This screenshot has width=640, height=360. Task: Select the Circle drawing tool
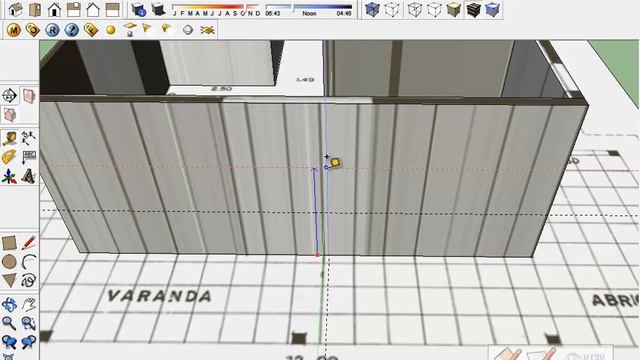click(x=9, y=262)
